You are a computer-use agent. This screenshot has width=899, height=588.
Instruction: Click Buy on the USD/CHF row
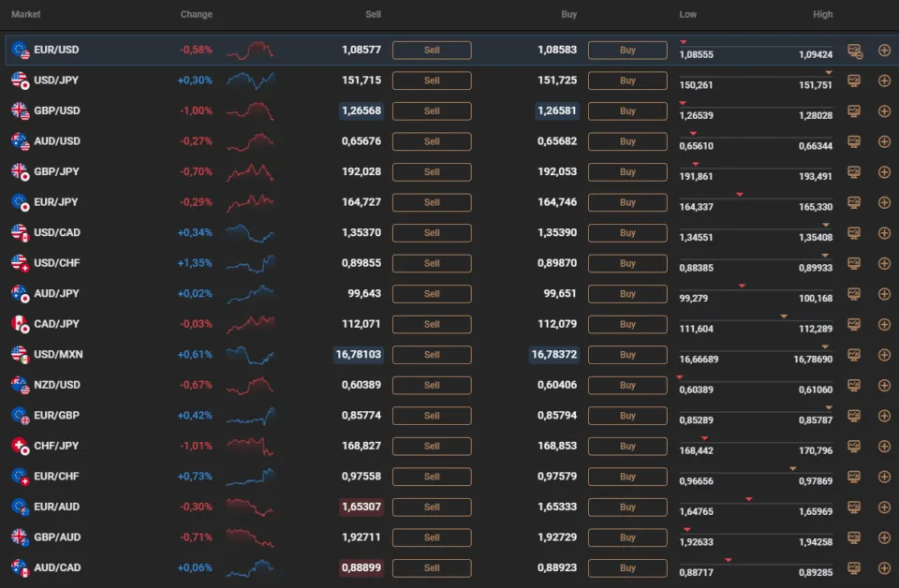tap(626, 263)
